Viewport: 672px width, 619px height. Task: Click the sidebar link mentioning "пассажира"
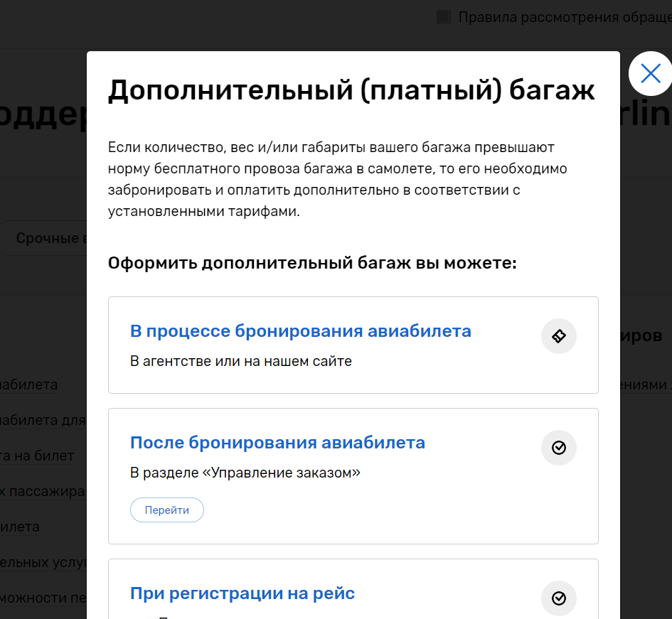(x=43, y=491)
